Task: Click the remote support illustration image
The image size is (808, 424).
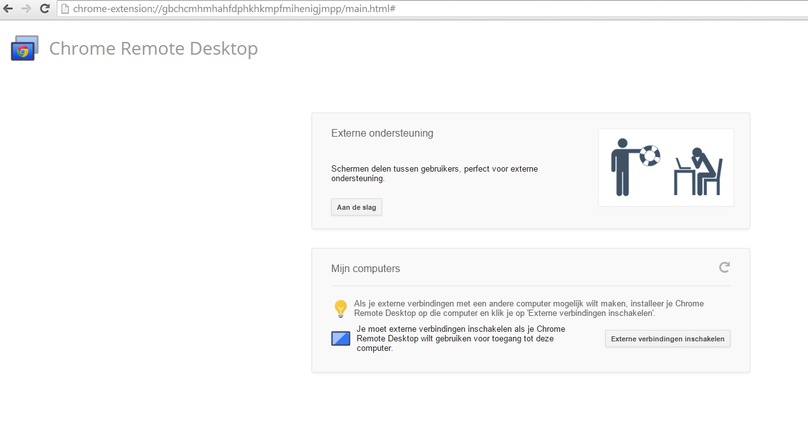Action: click(666, 167)
